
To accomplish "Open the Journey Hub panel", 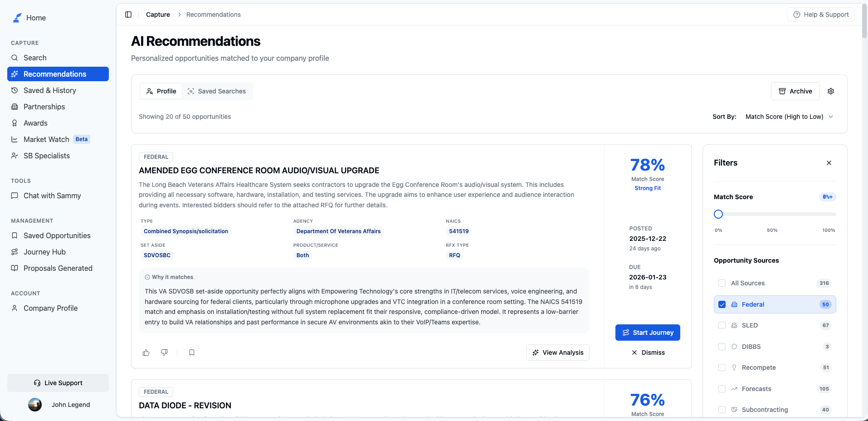I will (44, 252).
